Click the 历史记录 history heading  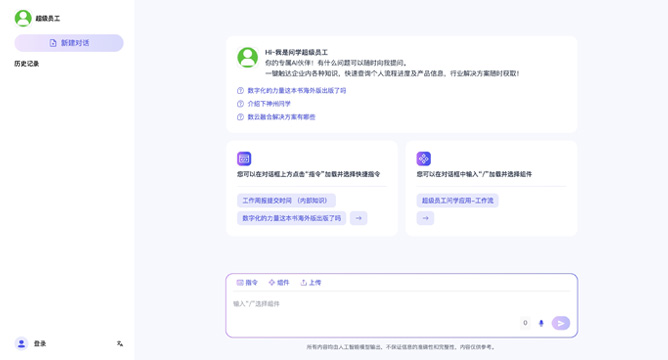coord(26,64)
